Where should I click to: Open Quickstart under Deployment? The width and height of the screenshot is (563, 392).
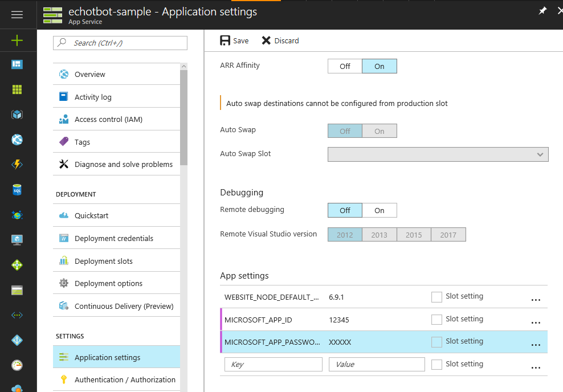click(116, 215)
